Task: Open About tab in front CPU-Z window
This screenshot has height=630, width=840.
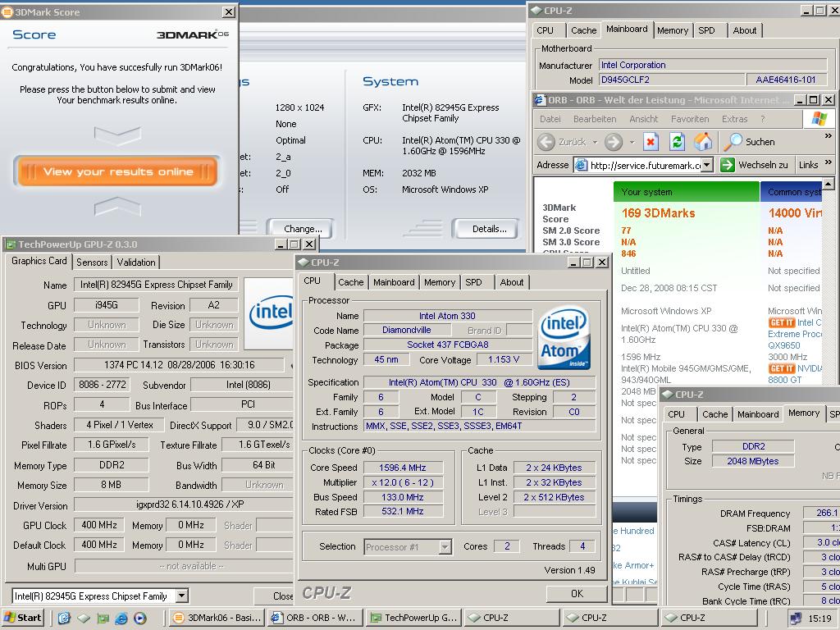Action: coord(512,282)
